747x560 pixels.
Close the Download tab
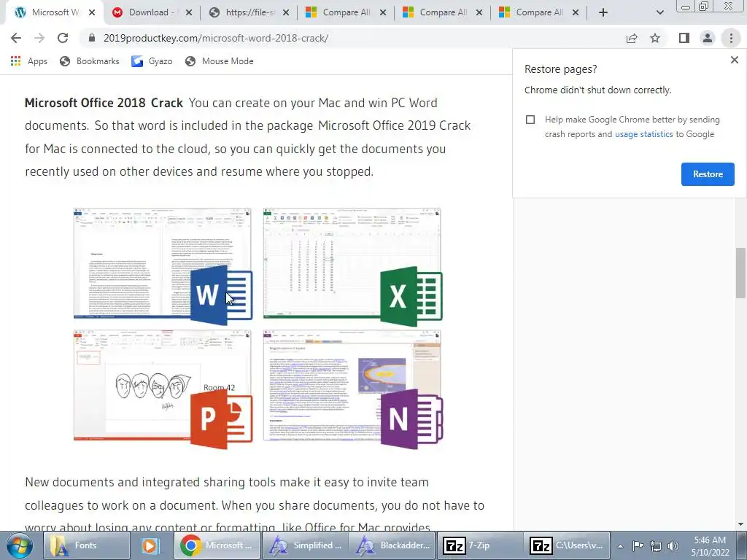(189, 12)
